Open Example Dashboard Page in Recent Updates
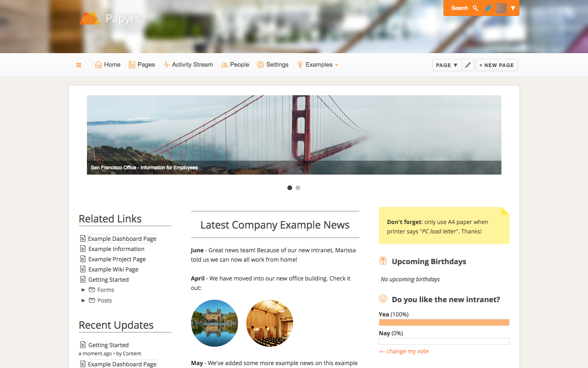The image size is (588, 368). pyautogui.click(x=122, y=364)
